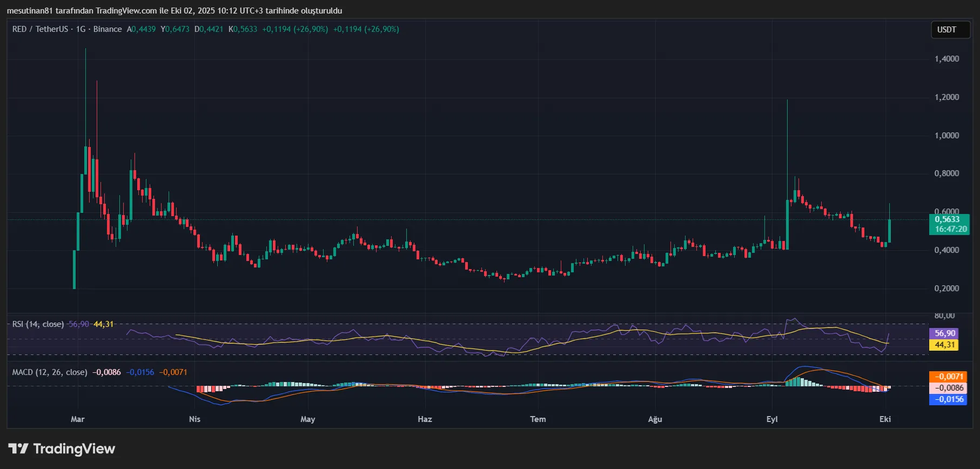Select the MACD (12, 26, close) label

click(50, 372)
